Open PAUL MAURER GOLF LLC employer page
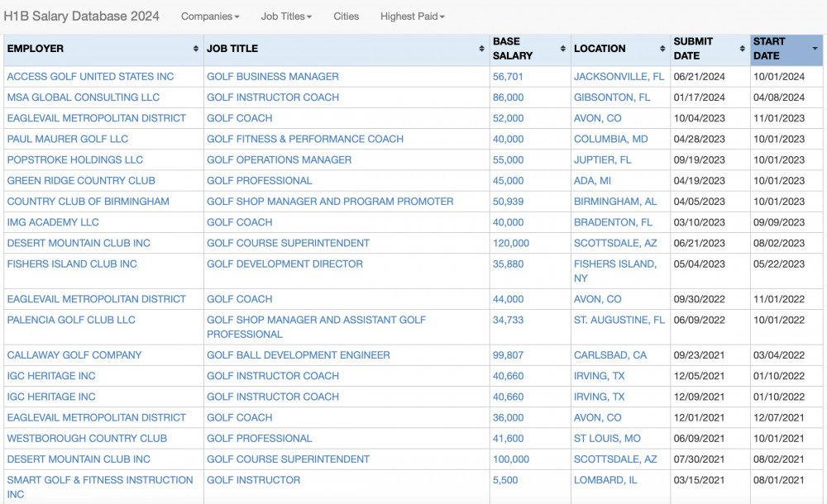The image size is (827, 504). coord(68,139)
